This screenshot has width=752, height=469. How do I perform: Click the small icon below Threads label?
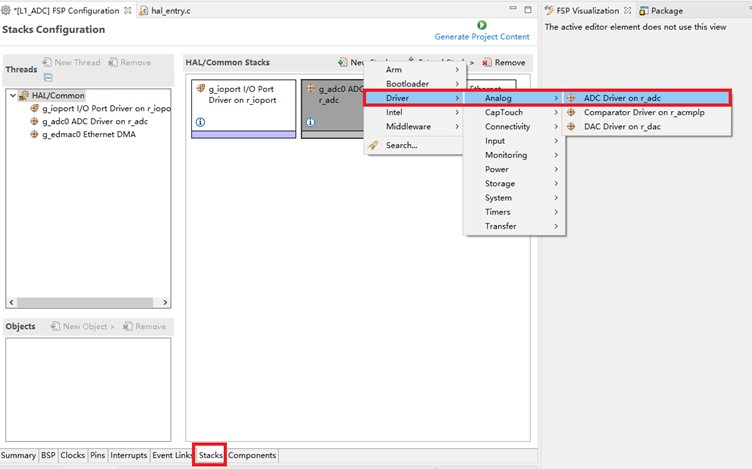[47, 77]
